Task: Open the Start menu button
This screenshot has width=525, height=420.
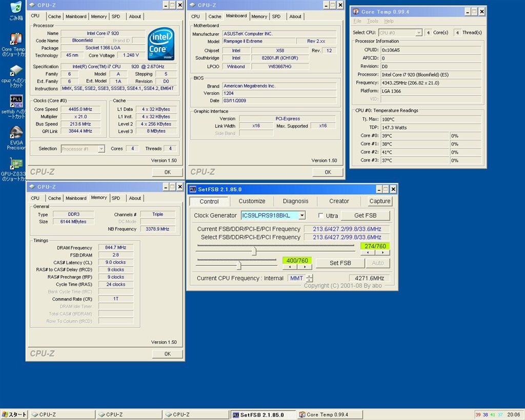Action: 14,414
